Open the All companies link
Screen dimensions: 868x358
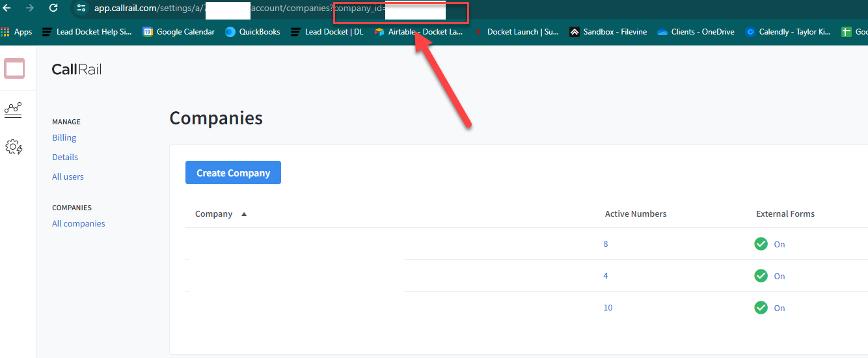pos(79,224)
